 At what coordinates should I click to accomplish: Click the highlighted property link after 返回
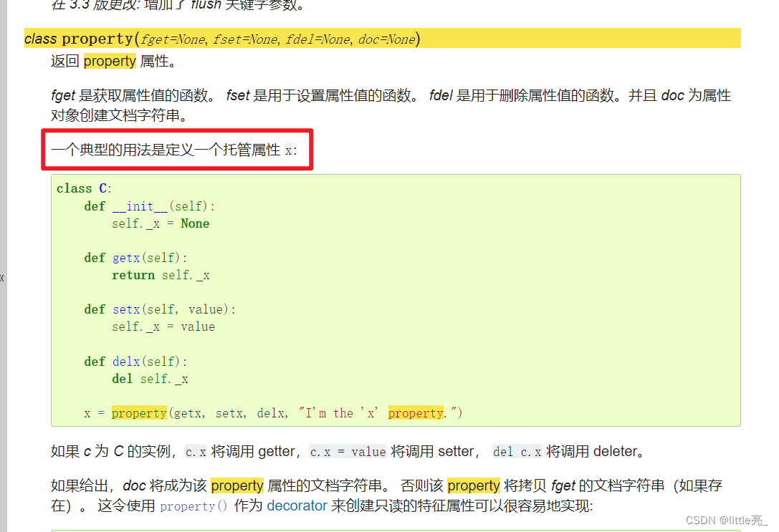pyautogui.click(x=109, y=61)
